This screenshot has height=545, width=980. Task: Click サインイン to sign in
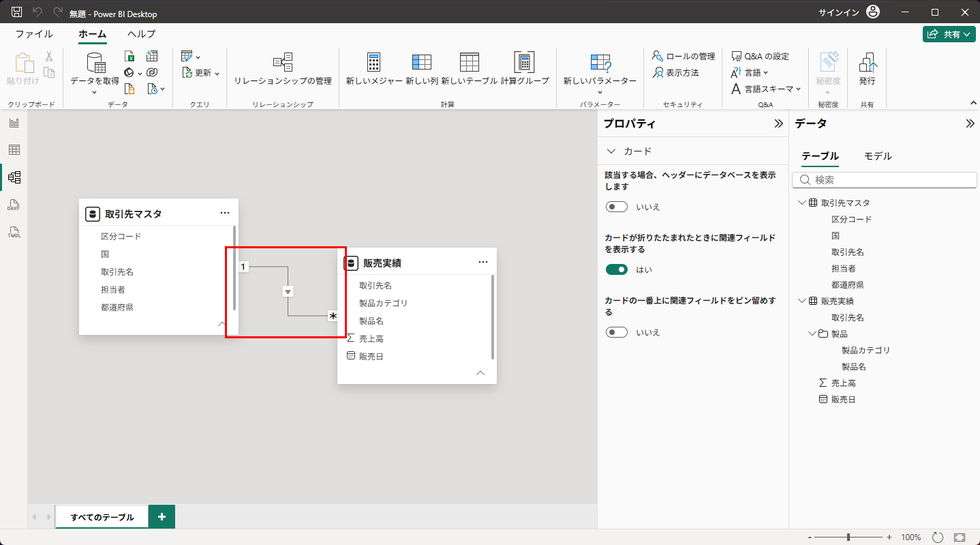point(838,12)
